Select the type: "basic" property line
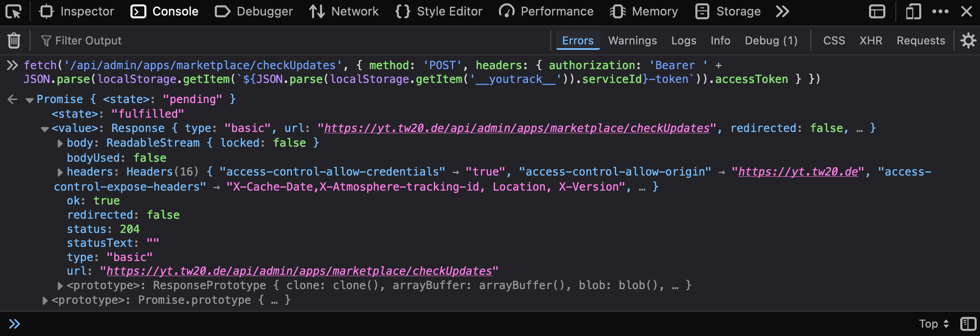 pos(110,257)
